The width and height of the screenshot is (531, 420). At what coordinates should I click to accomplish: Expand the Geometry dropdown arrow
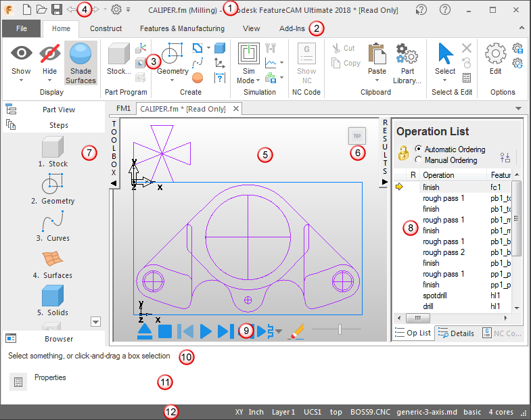[x=172, y=80]
